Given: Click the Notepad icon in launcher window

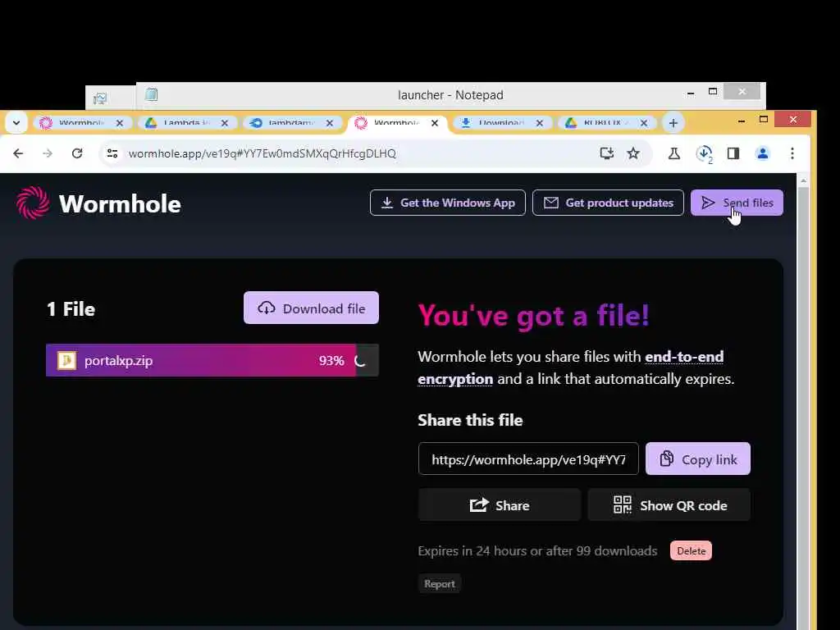Looking at the screenshot, I should tap(152, 95).
